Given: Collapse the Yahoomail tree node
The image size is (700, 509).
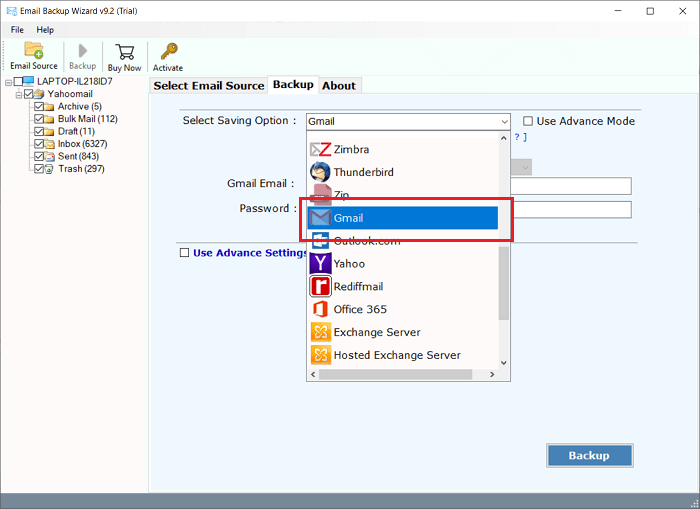Looking at the screenshot, I should coord(19,95).
